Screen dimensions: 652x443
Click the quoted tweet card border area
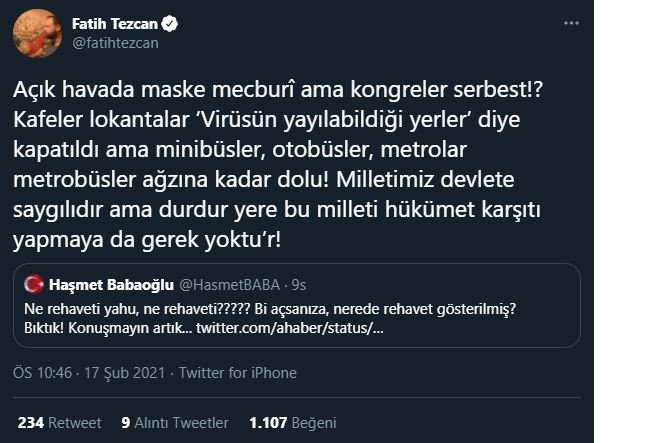click(297, 305)
